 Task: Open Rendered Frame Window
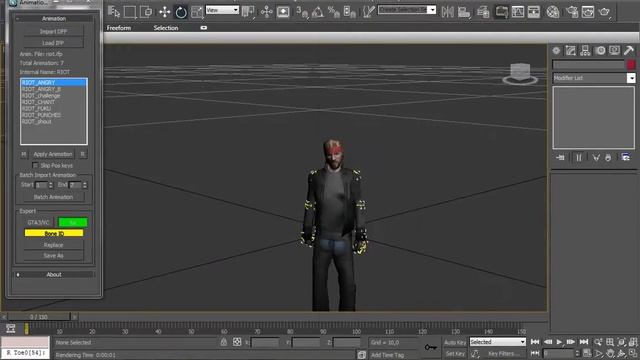[588, 12]
